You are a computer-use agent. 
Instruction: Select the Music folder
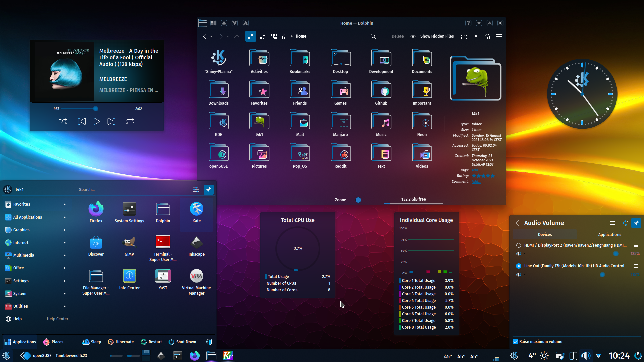tap(381, 124)
